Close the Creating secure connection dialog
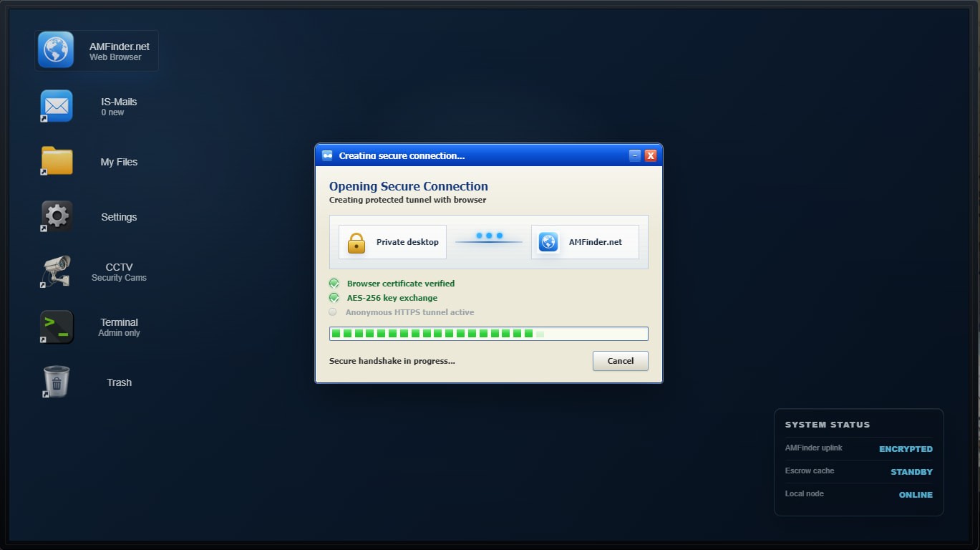 point(651,155)
